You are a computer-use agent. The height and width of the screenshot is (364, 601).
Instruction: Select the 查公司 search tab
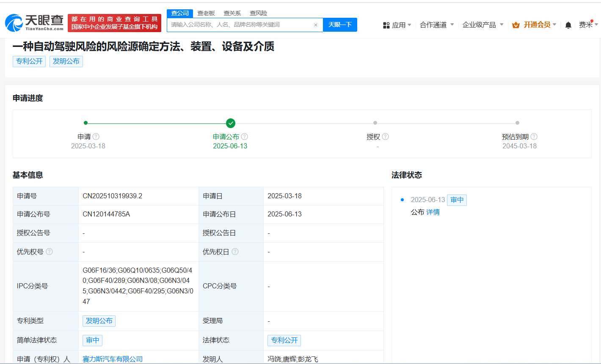tap(180, 13)
